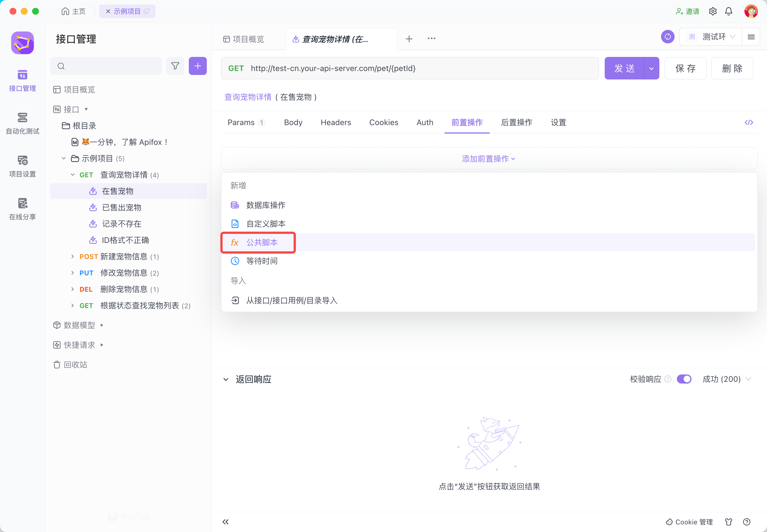Toggle the 校验响应 switch off

coord(684,379)
